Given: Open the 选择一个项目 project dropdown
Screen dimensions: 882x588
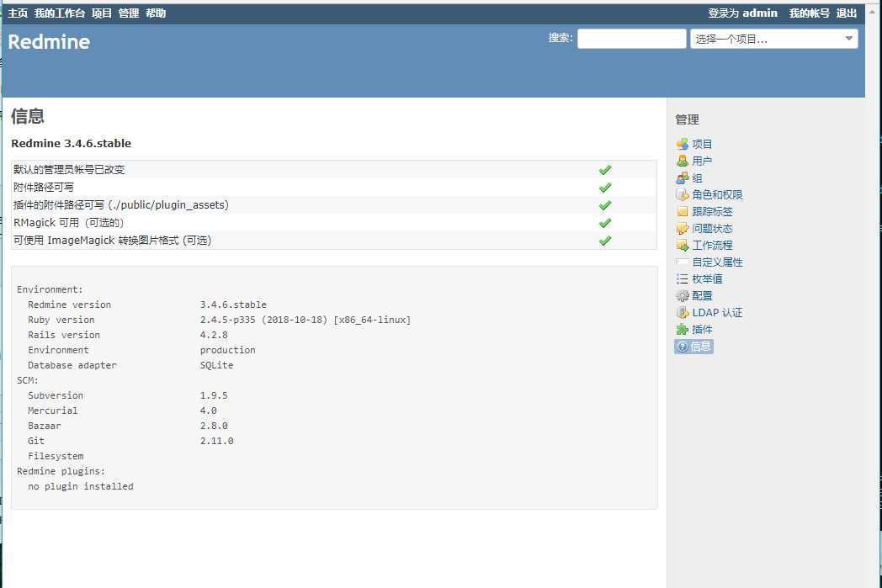Looking at the screenshot, I should 774,39.
